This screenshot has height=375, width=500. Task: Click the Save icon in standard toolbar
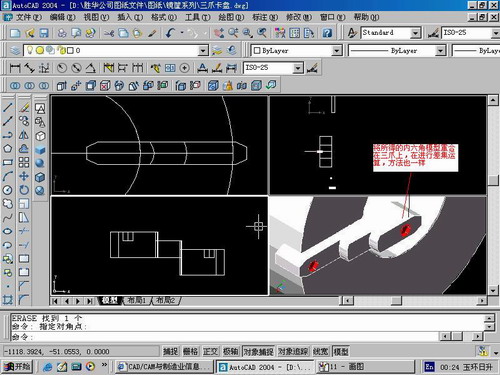click(x=44, y=33)
